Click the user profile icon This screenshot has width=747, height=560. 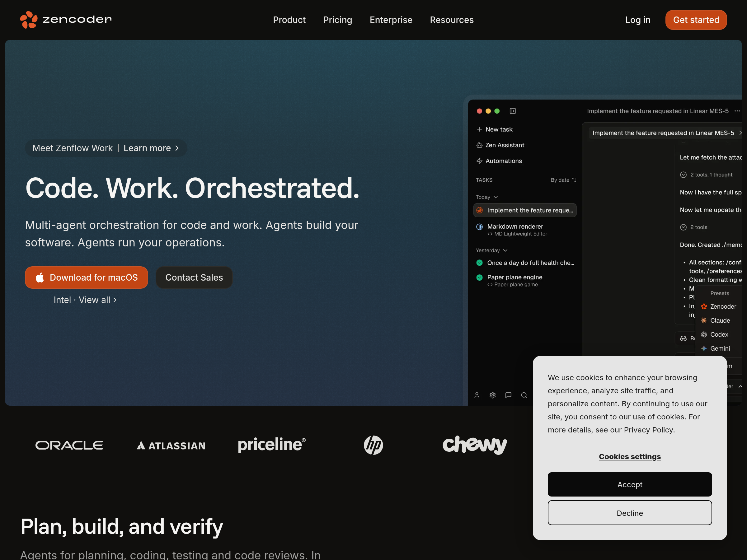[477, 395]
